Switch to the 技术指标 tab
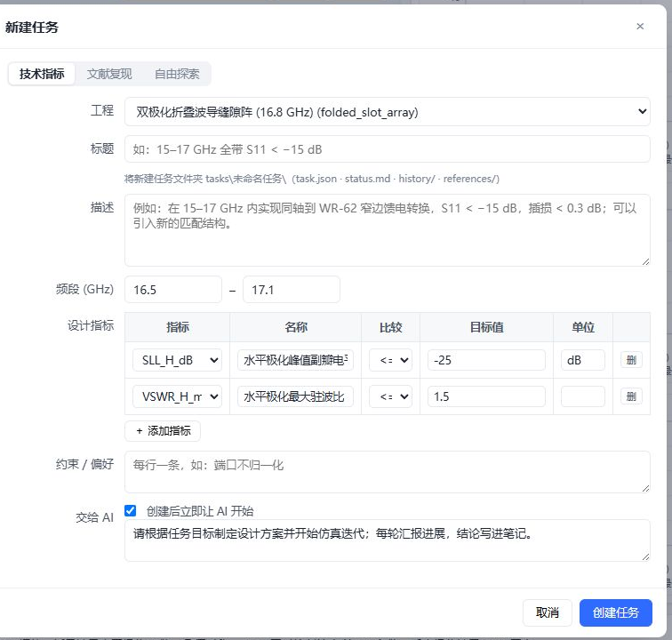 pyautogui.click(x=42, y=74)
